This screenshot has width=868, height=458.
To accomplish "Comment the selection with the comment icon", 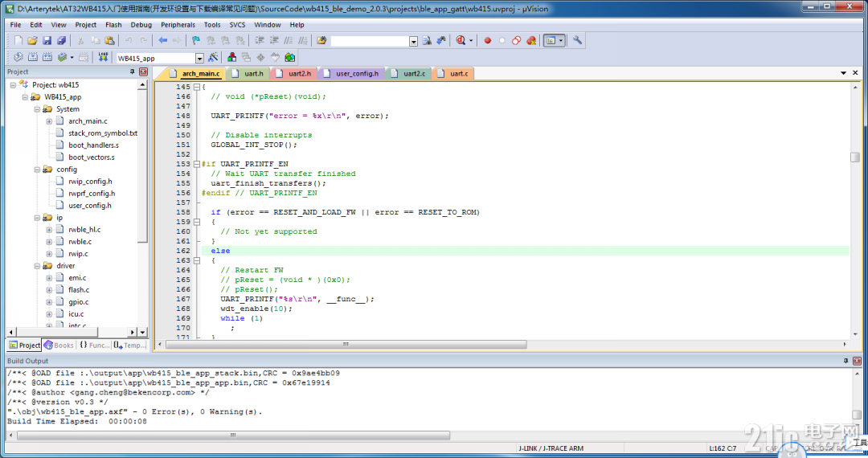I will [288, 40].
